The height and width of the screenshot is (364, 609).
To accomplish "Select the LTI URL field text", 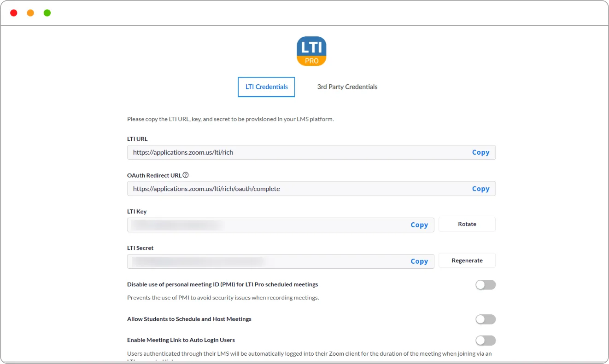I will 183,152.
